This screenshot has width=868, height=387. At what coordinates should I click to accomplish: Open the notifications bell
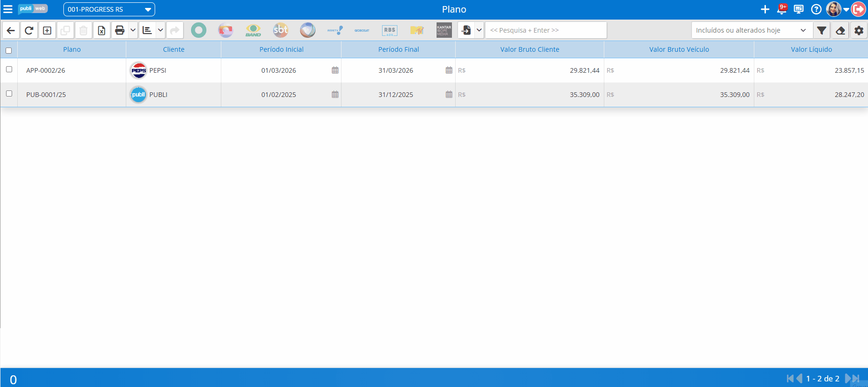pyautogui.click(x=782, y=9)
